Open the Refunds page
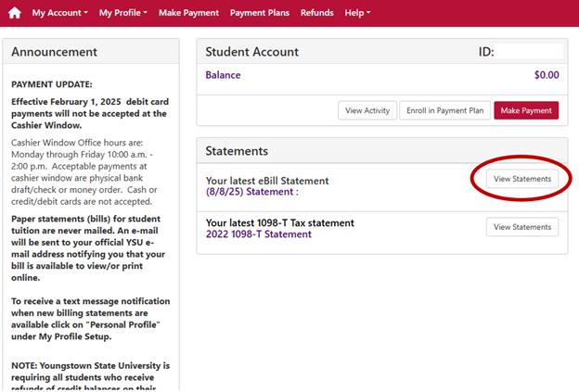This screenshot has height=392, width=579. click(x=316, y=13)
